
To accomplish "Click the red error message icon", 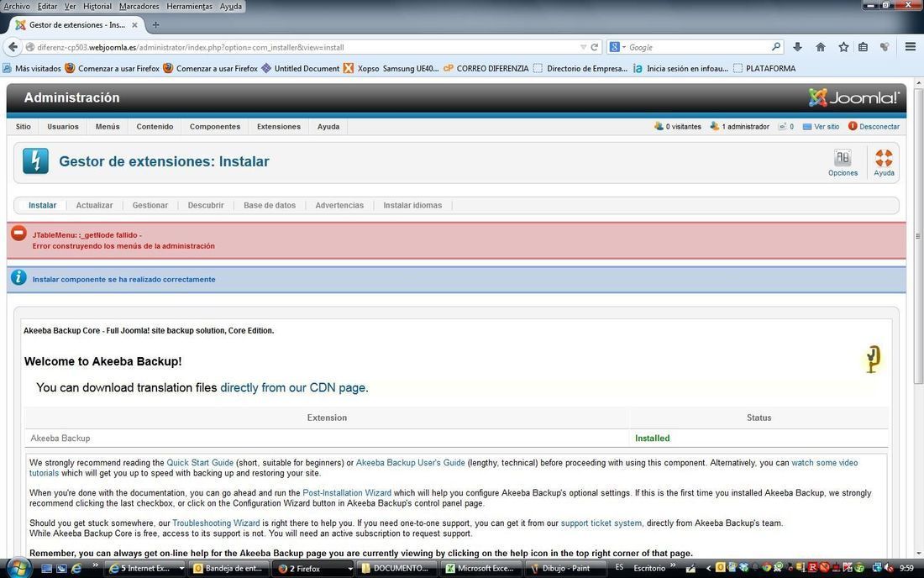I will (x=18, y=234).
